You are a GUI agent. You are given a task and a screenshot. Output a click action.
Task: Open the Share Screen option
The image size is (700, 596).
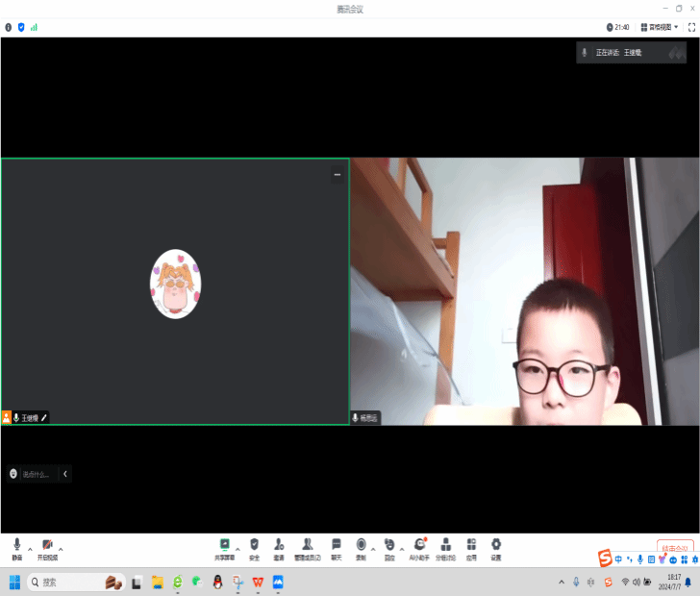point(224,547)
